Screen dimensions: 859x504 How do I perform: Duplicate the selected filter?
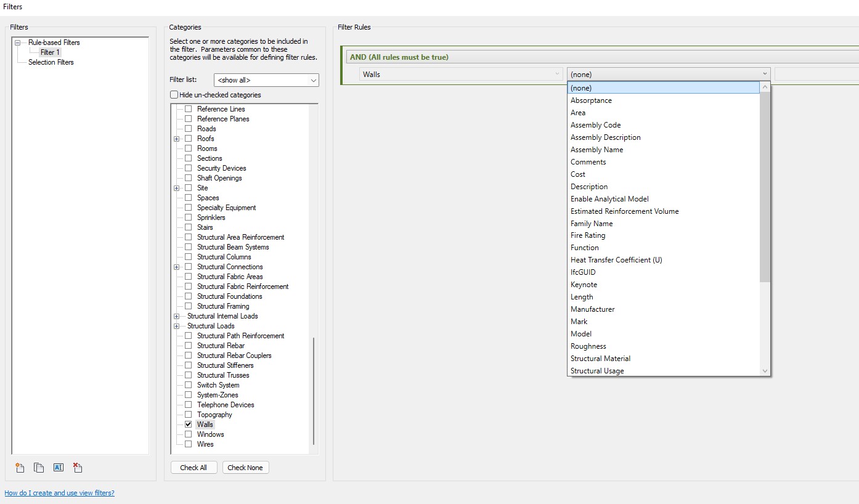point(38,468)
